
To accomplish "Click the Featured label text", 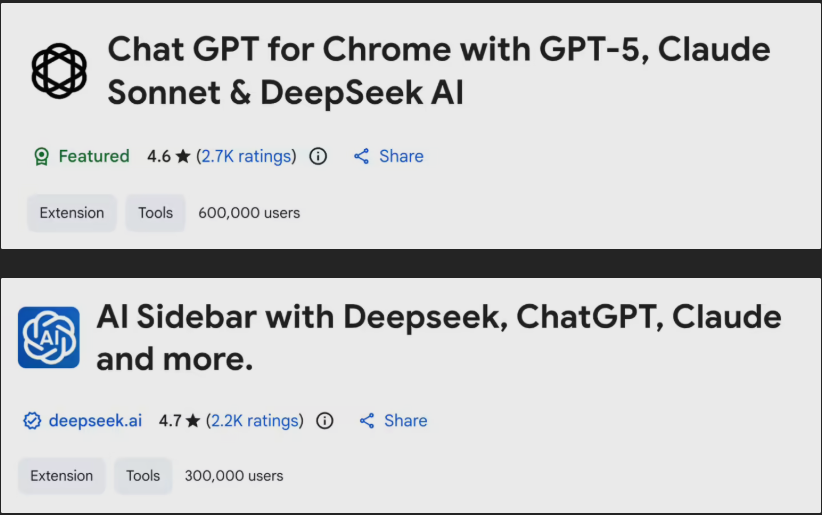I will tap(94, 156).
